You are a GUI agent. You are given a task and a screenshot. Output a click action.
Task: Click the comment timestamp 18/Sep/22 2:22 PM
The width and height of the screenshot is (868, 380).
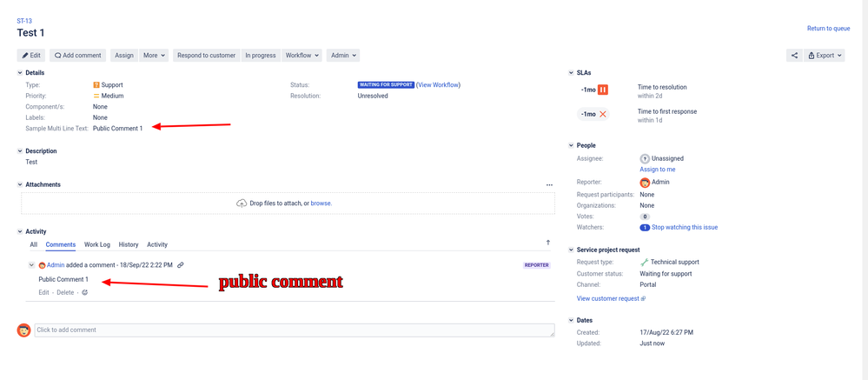146,265
